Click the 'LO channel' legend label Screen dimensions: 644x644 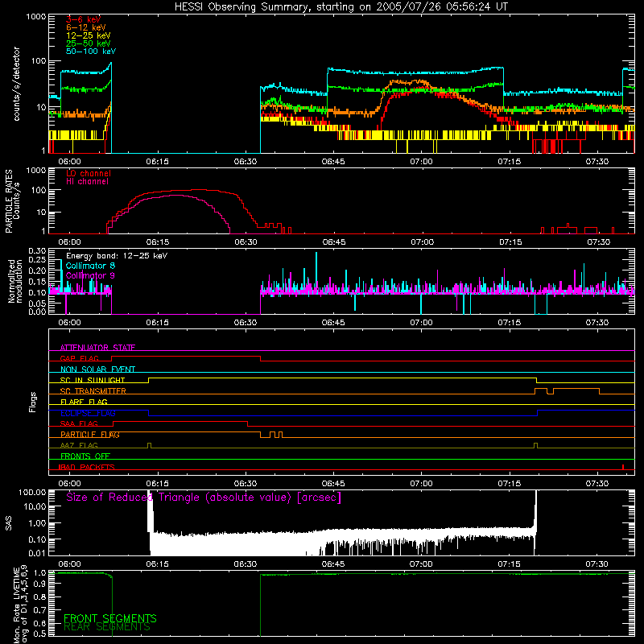[x=88, y=173]
